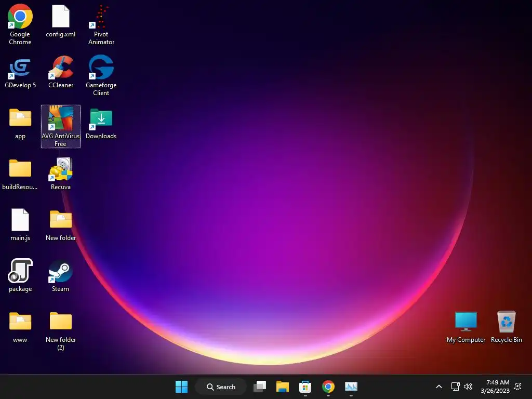The width and height of the screenshot is (532, 399).
Task: Open File Explorer from taskbar
Action: coord(282,387)
